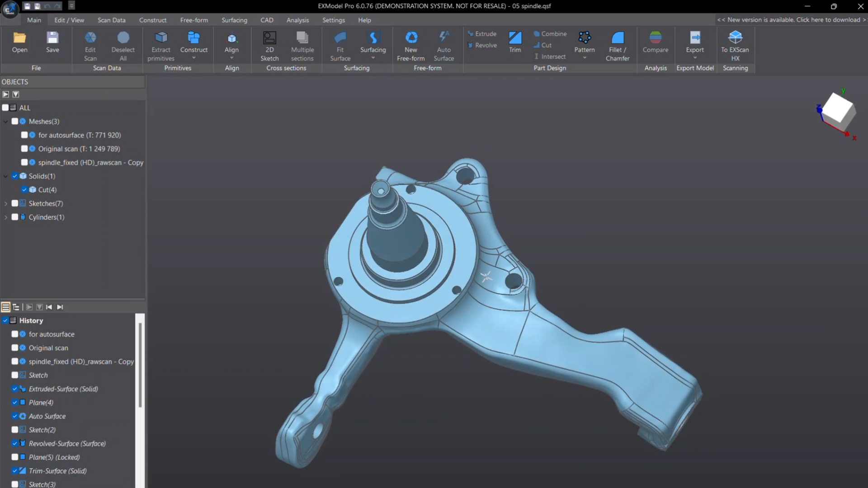
Task: Click the Extrude button
Action: (482, 34)
